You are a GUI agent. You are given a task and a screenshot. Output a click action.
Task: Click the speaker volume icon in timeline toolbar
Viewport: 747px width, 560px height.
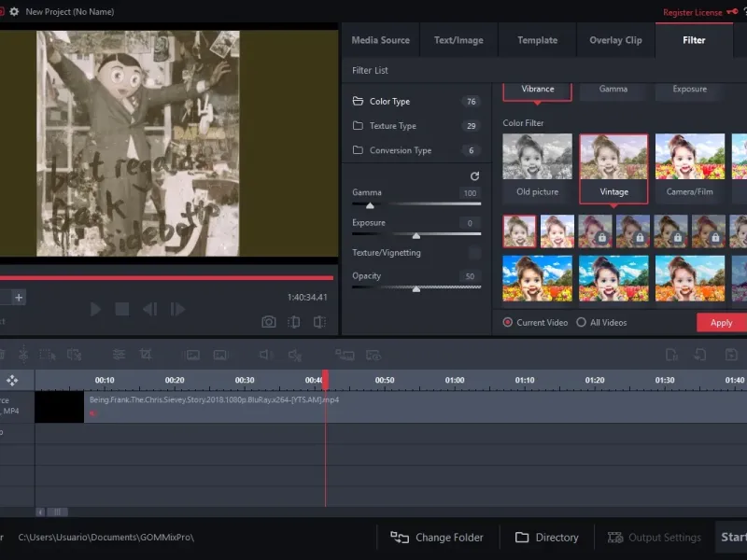click(x=266, y=355)
